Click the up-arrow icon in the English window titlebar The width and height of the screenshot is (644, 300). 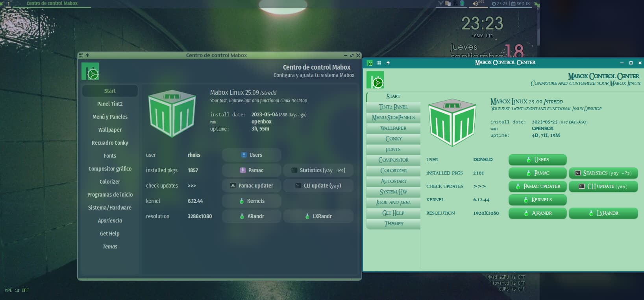(388, 63)
